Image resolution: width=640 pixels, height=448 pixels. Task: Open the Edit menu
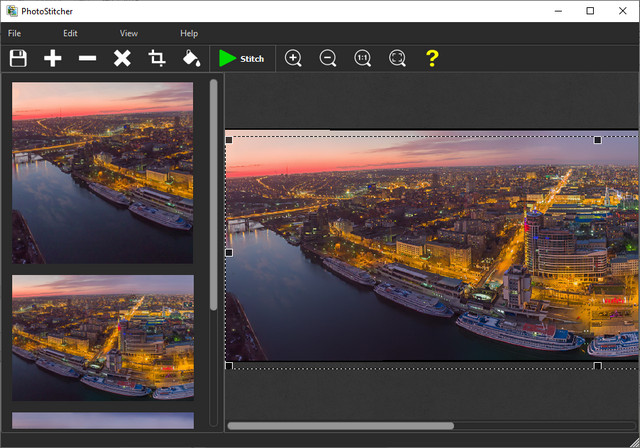[70, 33]
